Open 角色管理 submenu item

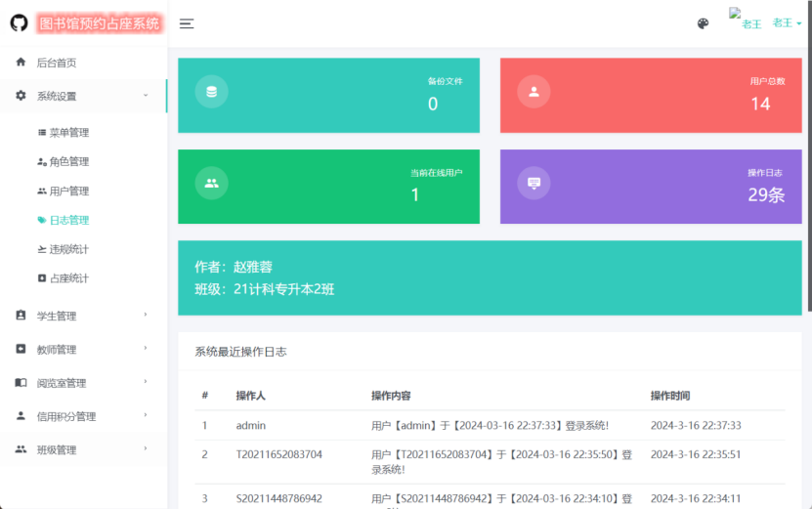click(x=68, y=161)
